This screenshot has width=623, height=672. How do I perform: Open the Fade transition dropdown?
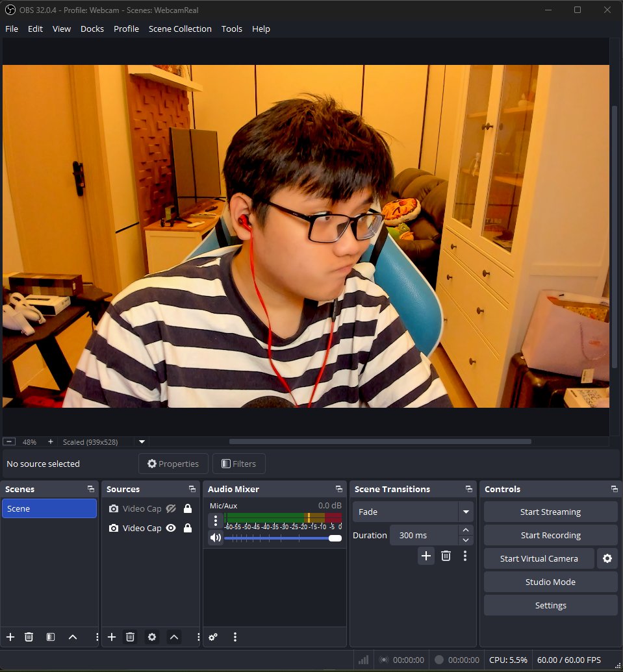coord(413,512)
